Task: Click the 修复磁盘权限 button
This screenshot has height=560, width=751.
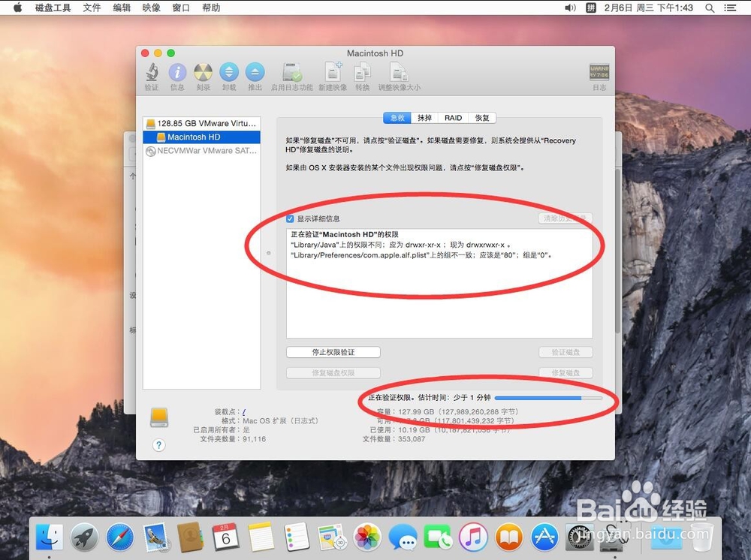Action: (333, 373)
